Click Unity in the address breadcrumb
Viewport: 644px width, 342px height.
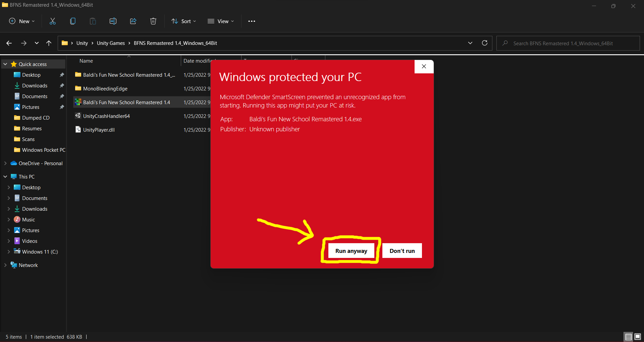pyautogui.click(x=82, y=43)
